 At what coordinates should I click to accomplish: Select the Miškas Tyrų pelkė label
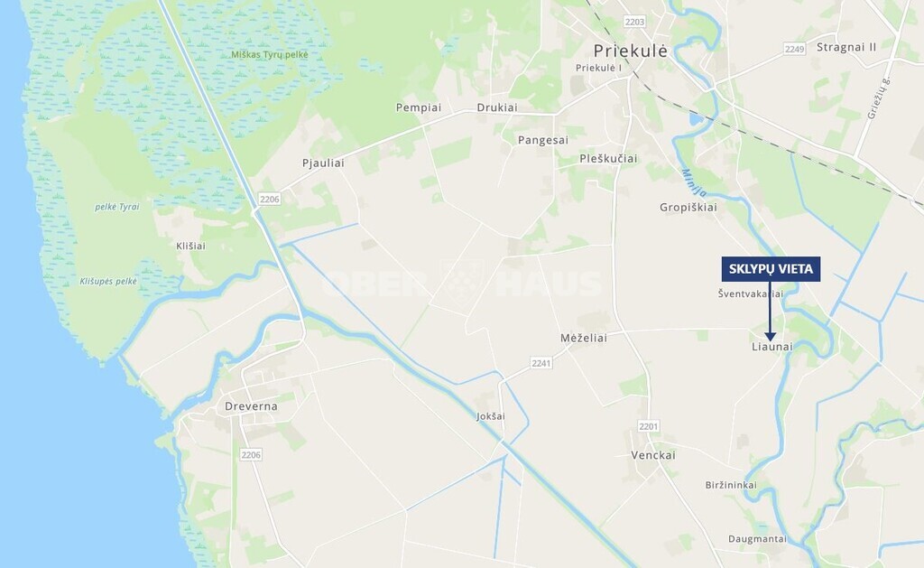coord(269,55)
